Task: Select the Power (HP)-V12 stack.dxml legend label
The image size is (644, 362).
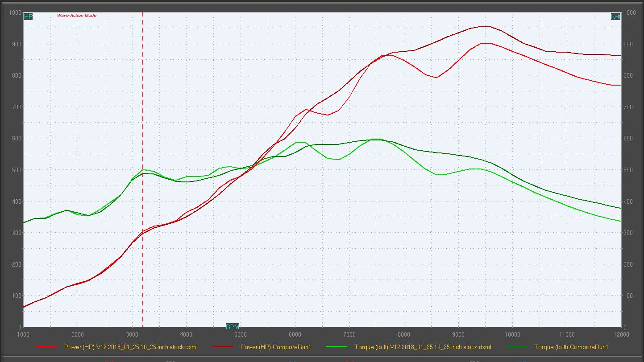Action: (x=131, y=347)
